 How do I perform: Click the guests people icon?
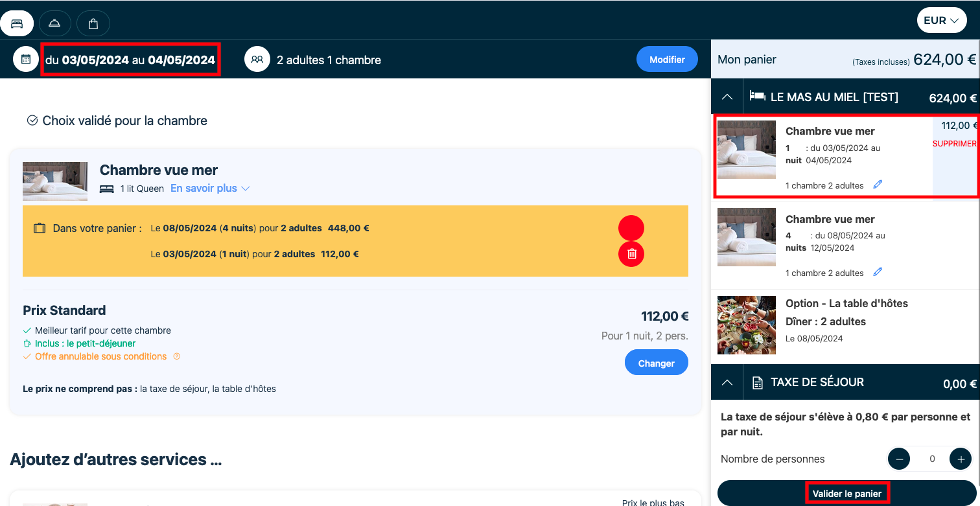click(257, 59)
